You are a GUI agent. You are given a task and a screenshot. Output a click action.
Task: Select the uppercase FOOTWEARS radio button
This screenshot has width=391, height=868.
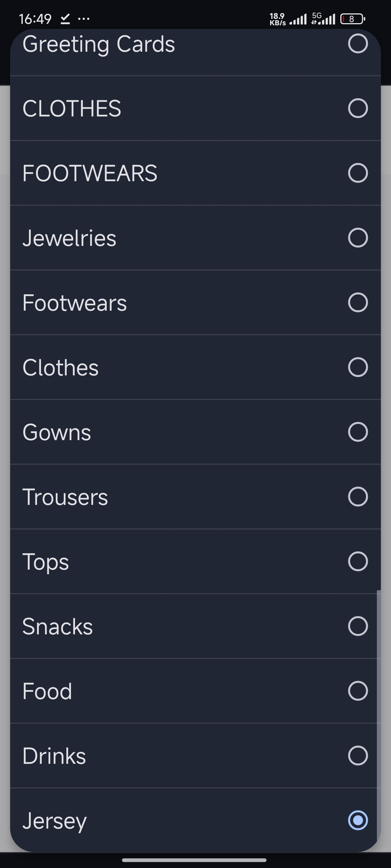[358, 173]
